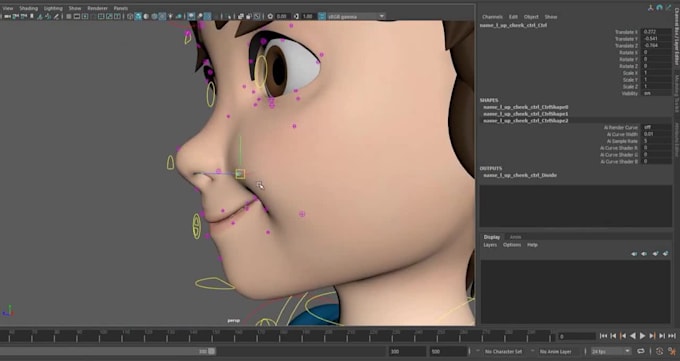The width and height of the screenshot is (680, 361).
Task: Toggle the use all lights bulb icon
Action: tap(170, 16)
